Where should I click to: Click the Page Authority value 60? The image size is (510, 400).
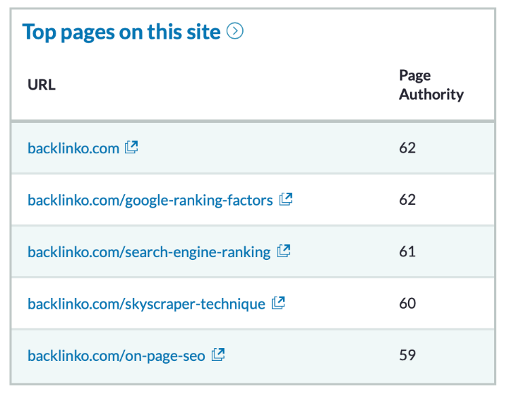(x=407, y=303)
